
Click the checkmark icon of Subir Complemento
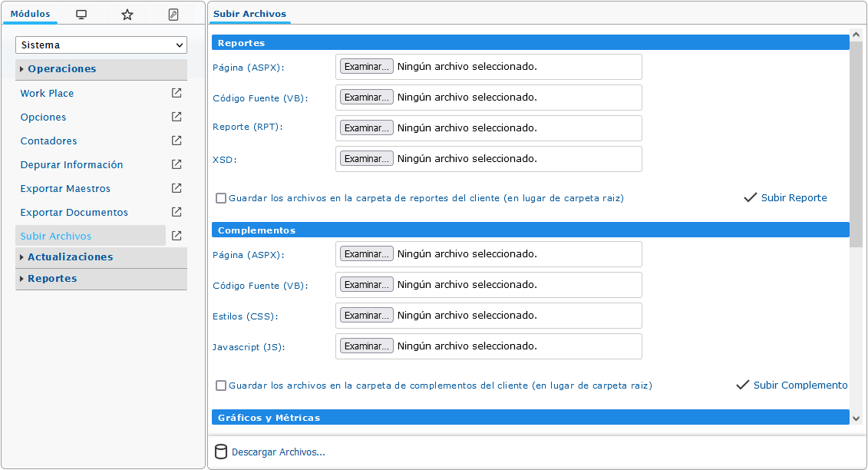point(742,386)
